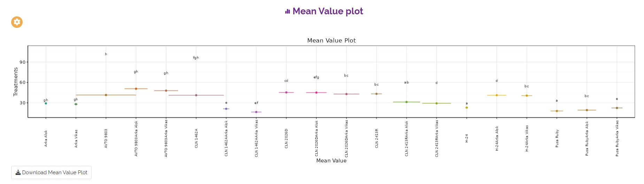
Task: Open the orange gear settings icon
Action: (x=17, y=22)
